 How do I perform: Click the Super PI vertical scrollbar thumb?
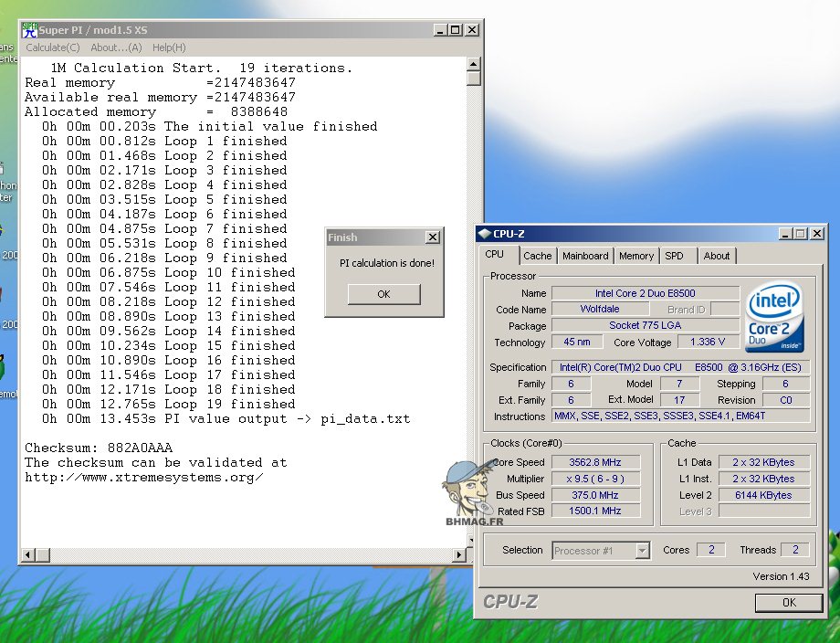pos(473,79)
